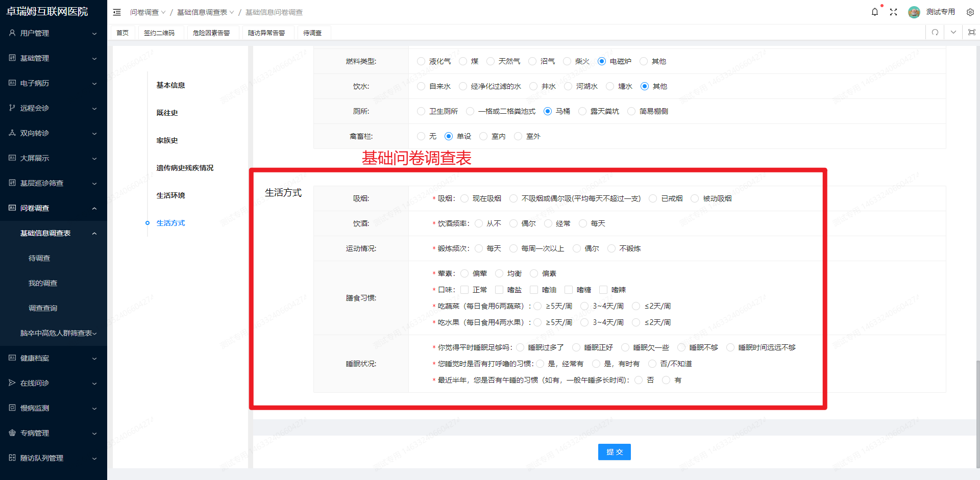
Task: Maximize content area icon in tab bar
Action: pyautogui.click(x=972, y=32)
